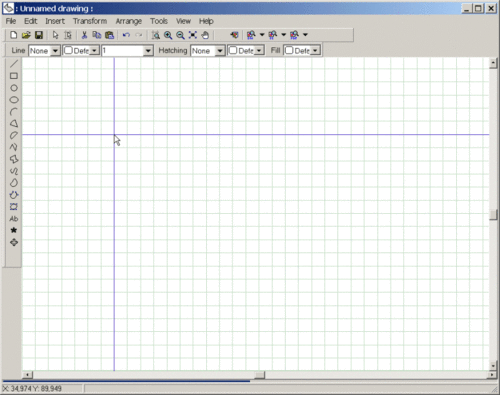Image resolution: width=500 pixels, height=395 pixels.
Task: Zoom out with magnifier minus
Action: (180, 35)
